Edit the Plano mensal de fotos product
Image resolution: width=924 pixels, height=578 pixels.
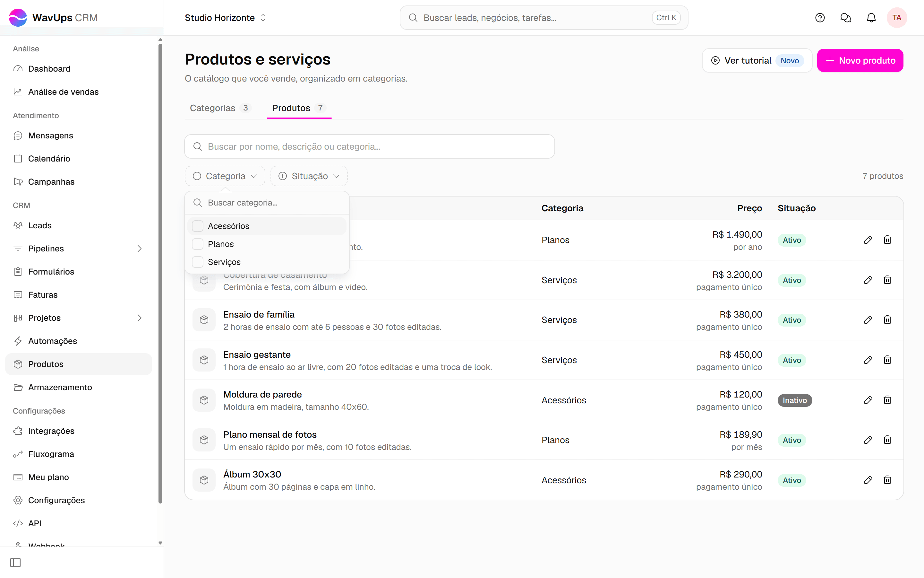pyautogui.click(x=868, y=440)
